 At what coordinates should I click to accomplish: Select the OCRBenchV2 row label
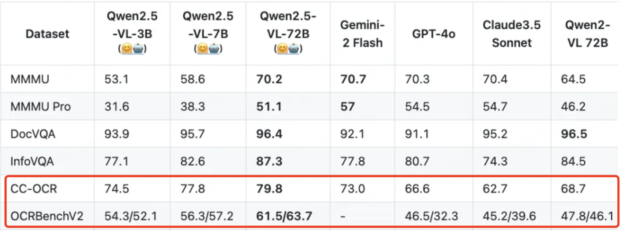pos(47,216)
